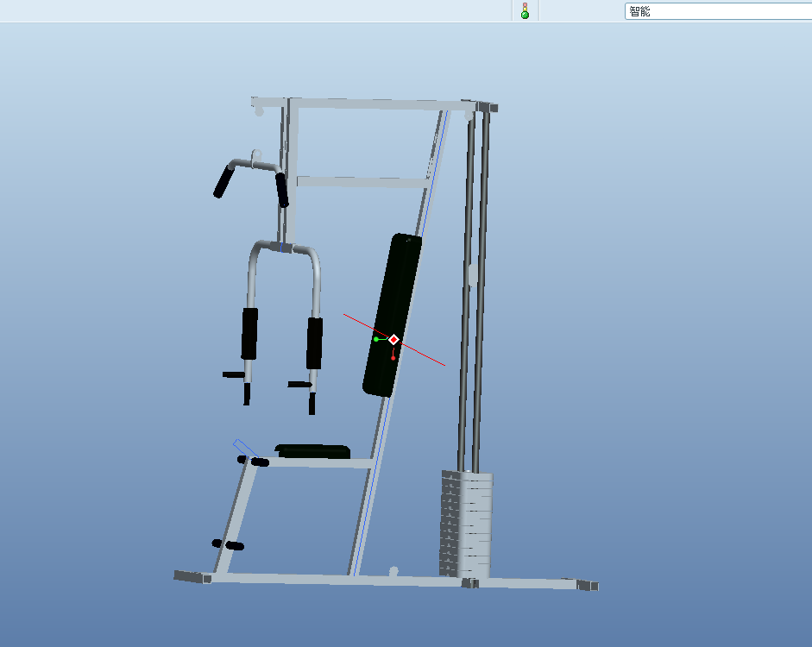Click the red dot handle below diamond
Viewport: 812px width, 647px height.
click(393, 358)
